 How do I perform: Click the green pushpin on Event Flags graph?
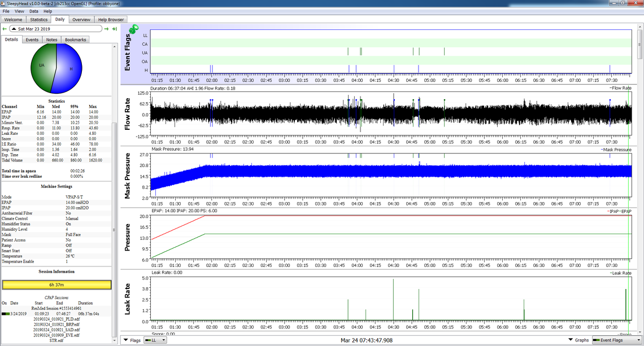coord(134,29)
